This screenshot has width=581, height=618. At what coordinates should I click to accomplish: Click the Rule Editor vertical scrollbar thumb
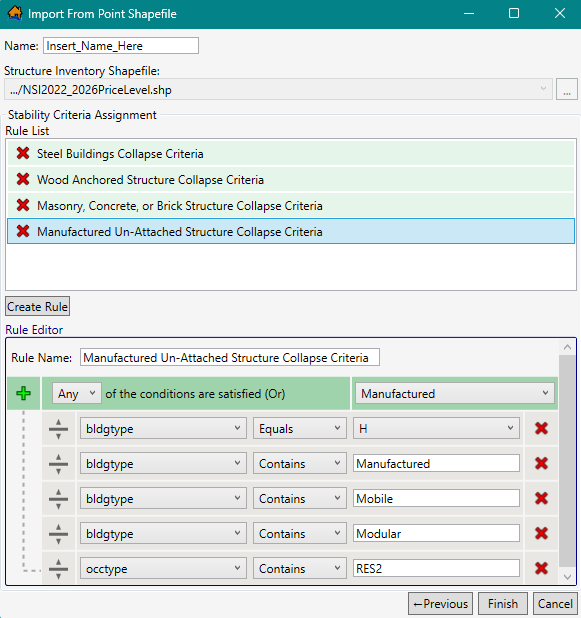pyautogui.click(x=567, y=461)
